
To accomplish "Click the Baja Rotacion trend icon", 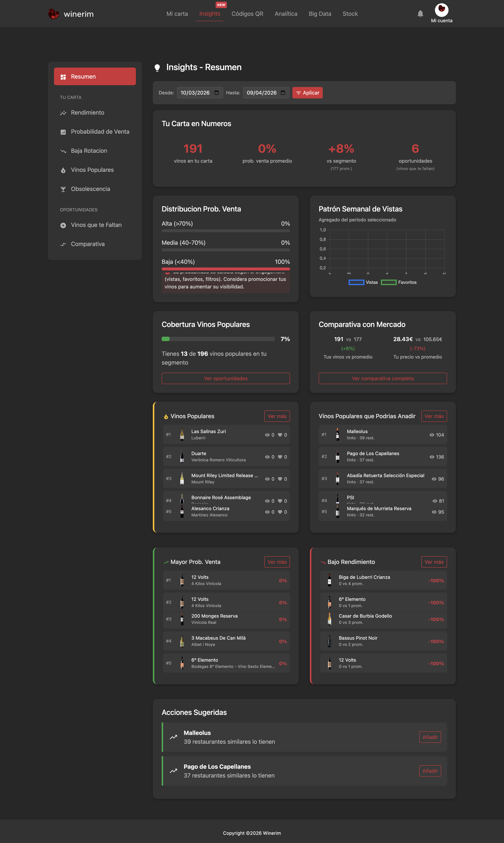I will click(x=63, y=151).
